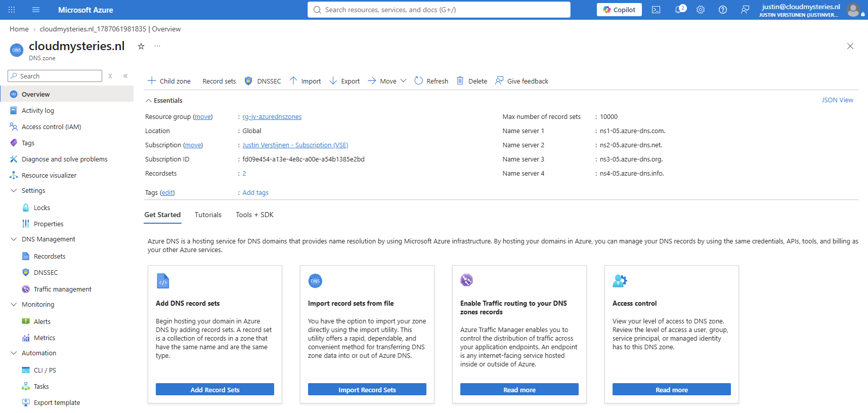Viewport: 868px width, 413px height.
Task: Open the Azure portal waffle menu icon
Action: coord(12,10)
